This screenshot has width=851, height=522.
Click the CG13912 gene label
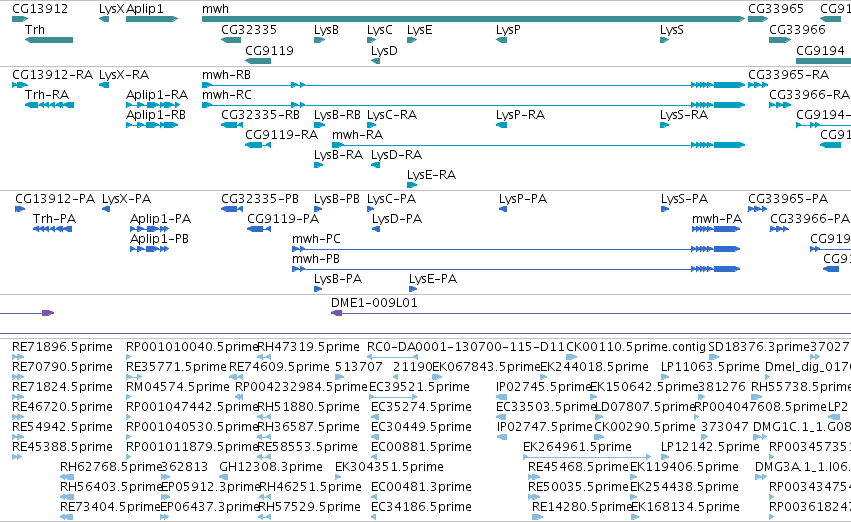coord(40,9)
